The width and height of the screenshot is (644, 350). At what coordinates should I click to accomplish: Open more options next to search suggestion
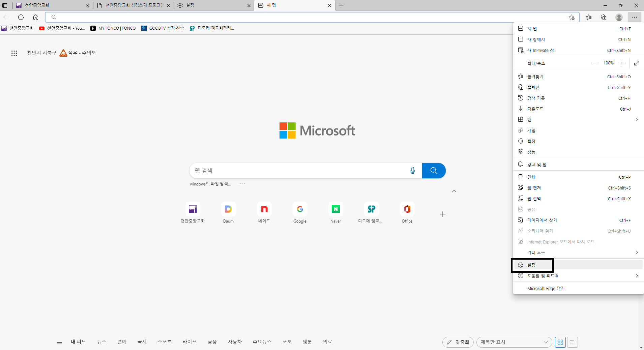[242, 184]
